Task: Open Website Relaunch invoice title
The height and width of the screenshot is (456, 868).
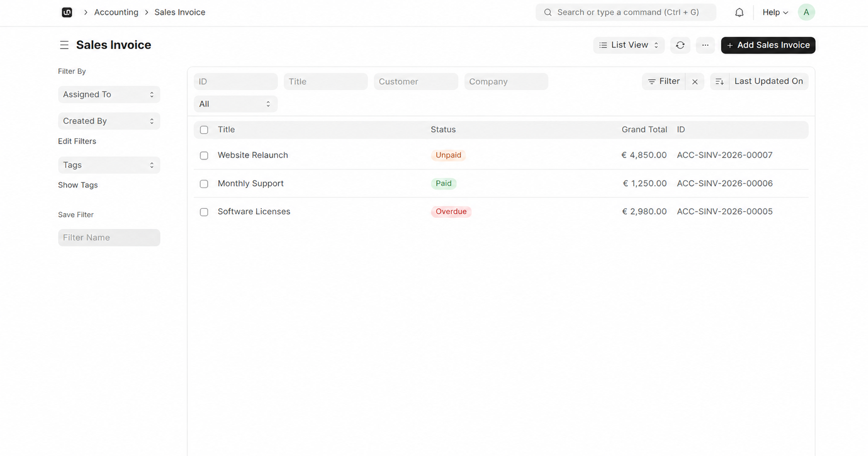Action: pyautogui.click(x=253, y=155)
